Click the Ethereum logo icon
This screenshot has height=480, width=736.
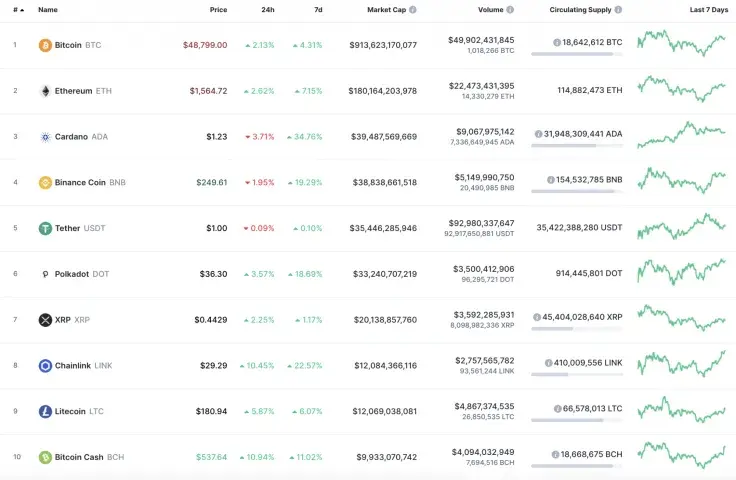coord(45,91)
